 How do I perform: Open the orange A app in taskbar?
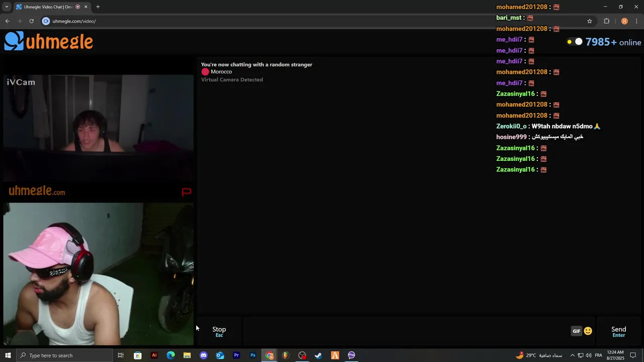(x=335, y=355)
